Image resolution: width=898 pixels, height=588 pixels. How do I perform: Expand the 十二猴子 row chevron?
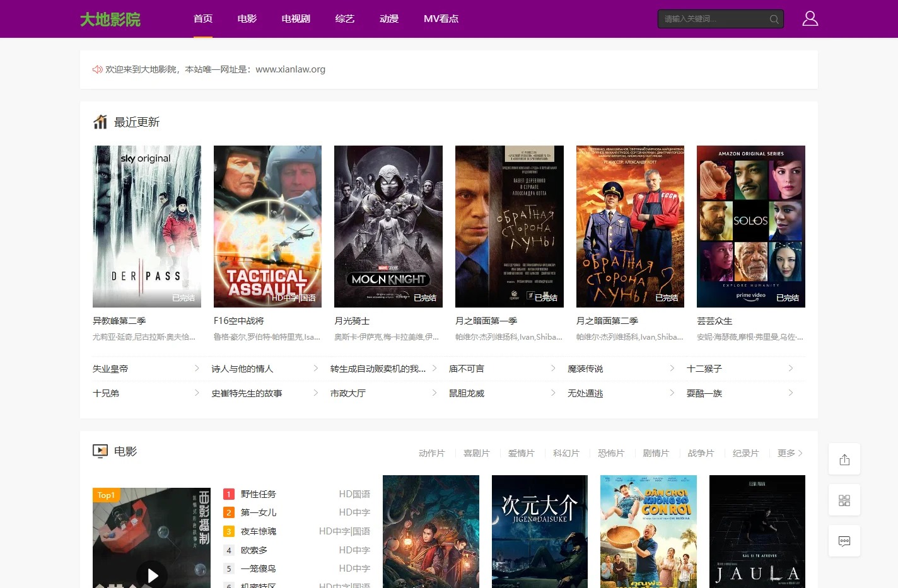point(791,369)
